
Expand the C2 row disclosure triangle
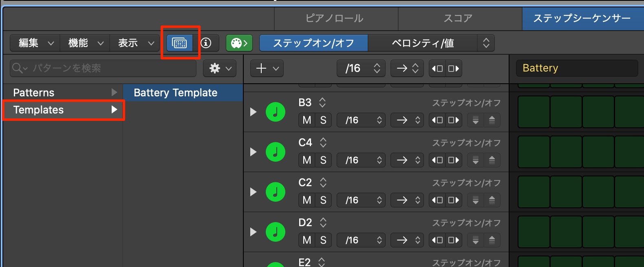[253, 192]
